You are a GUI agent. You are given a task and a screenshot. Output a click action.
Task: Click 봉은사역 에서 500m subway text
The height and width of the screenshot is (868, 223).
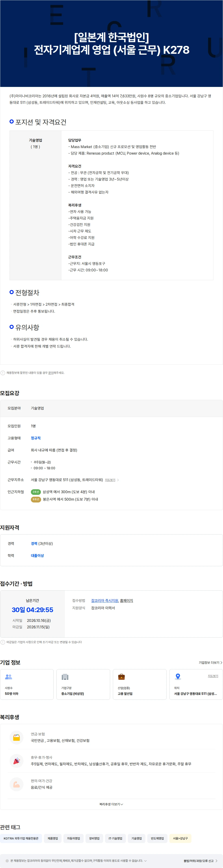coord(70,499)
